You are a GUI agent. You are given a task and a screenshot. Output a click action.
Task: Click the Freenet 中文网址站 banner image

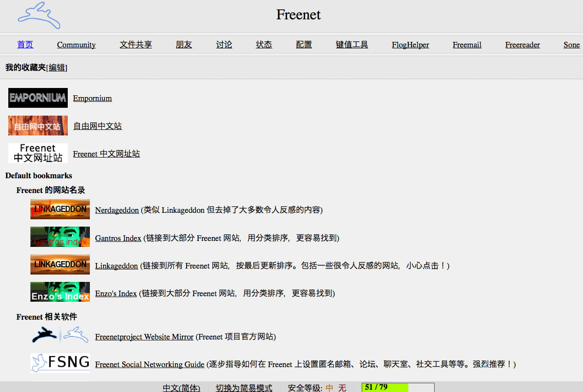click(38, 153)
